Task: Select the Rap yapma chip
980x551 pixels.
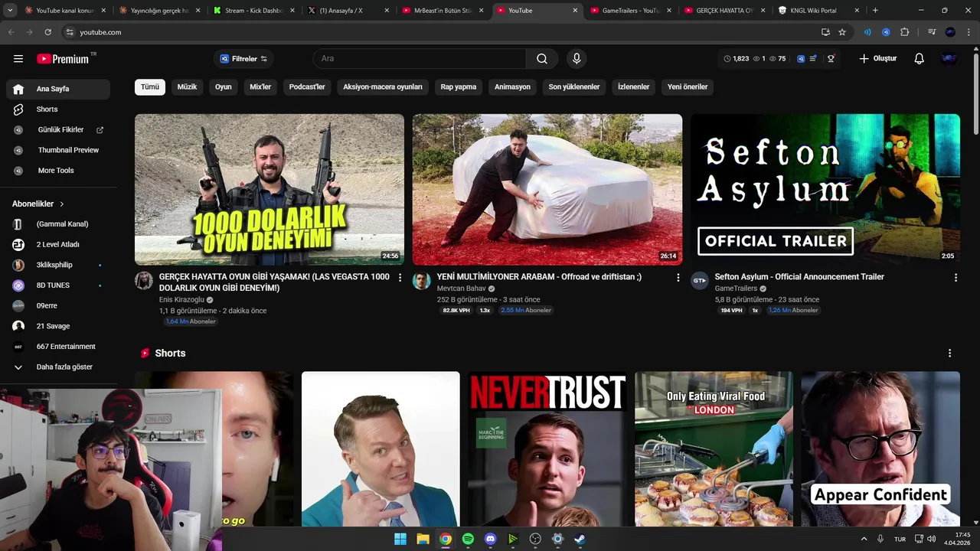Action: click(459, 87)
